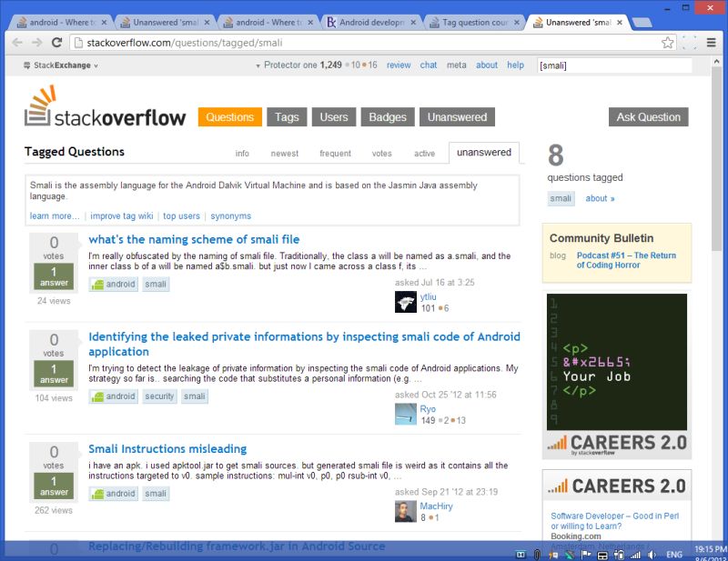Open ytliu's profile avatar

point(405,301)
